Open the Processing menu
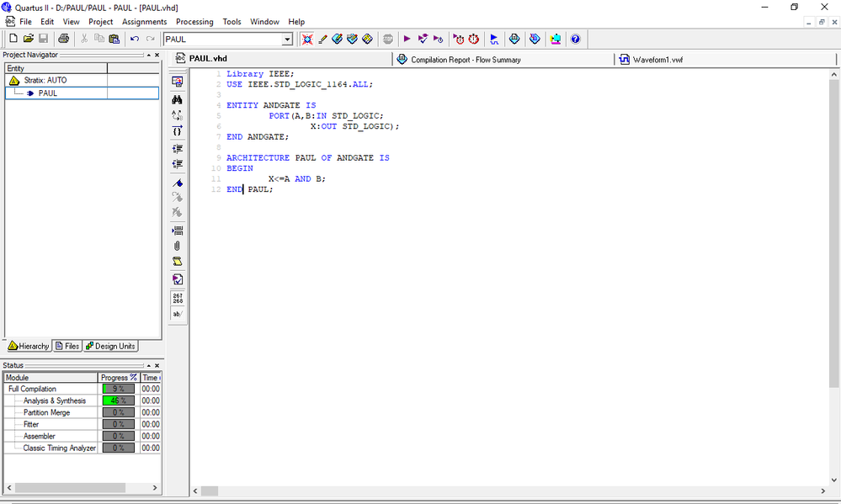The width and height of the screenshot is (841, 504). (x=194, y=22)
